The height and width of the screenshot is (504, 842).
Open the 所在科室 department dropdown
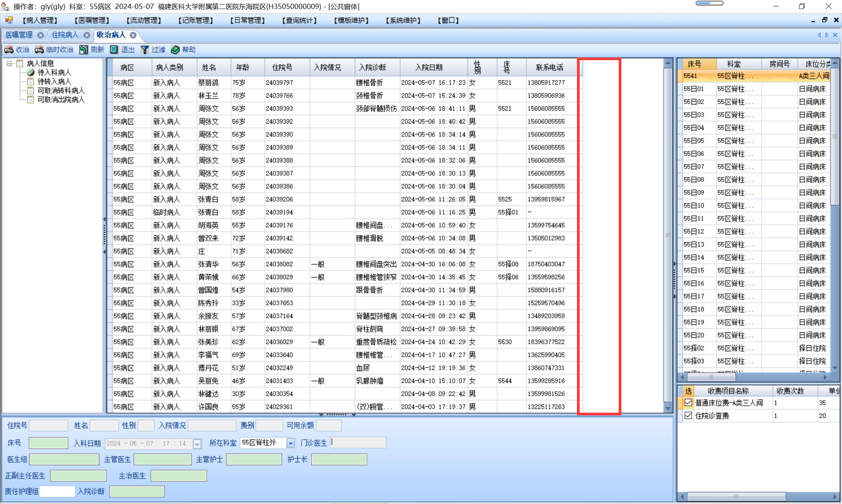[291, 443]
